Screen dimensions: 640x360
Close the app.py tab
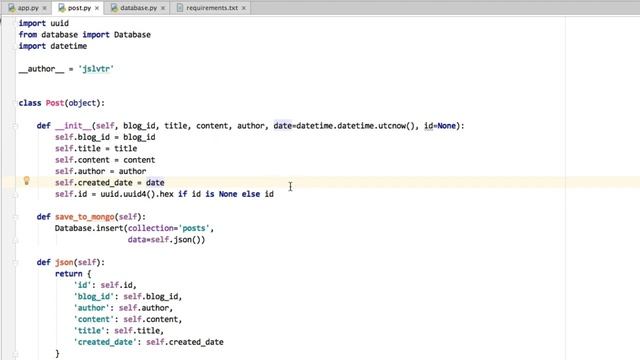[x=44, y=8]
